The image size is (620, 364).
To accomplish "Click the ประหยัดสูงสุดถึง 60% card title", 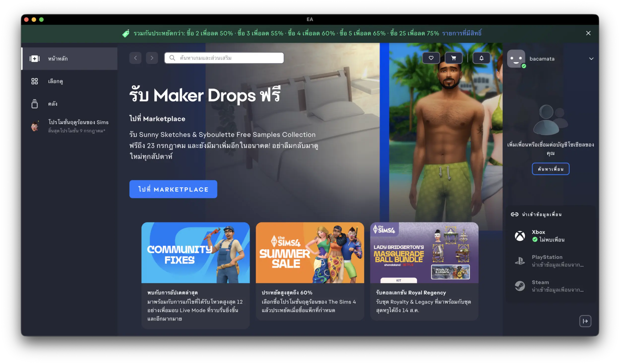I will tap(287, 293).
